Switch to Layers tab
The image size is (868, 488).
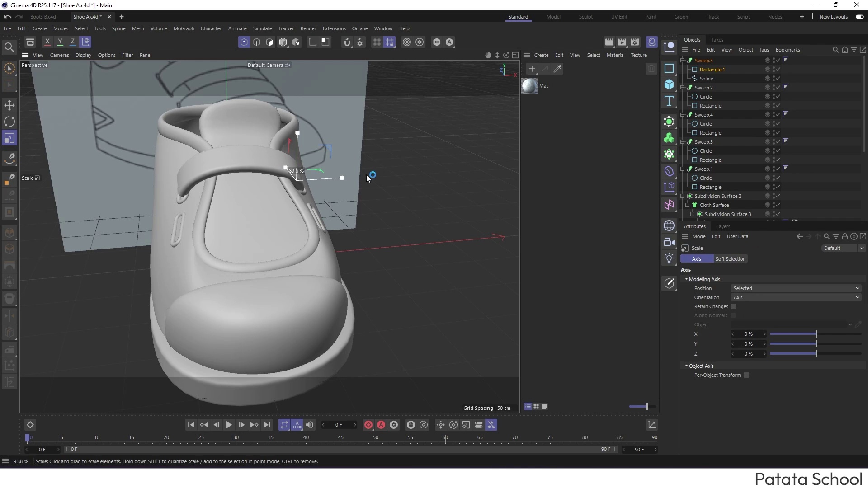723,226
